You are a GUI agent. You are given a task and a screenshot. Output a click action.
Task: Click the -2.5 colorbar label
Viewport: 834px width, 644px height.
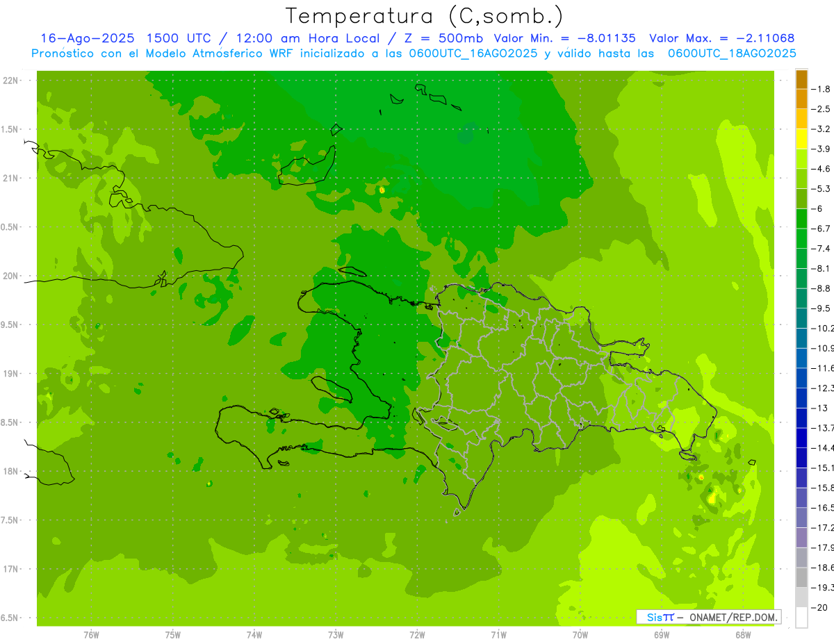click(821, 109)
